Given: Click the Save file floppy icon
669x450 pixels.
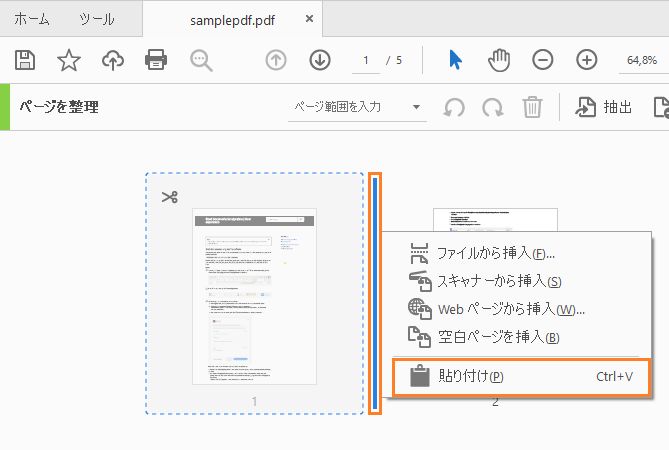Looking at the screenshot, I should pyautogui.click(x=25, y=60).
